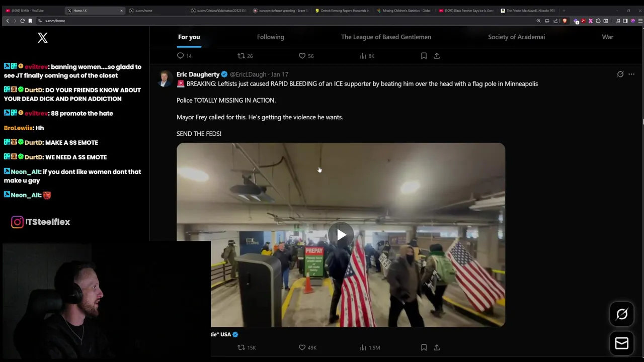Select the Society of Academai tab
The height and width of the screenshot is (362, 644).
tap(516, 37)
